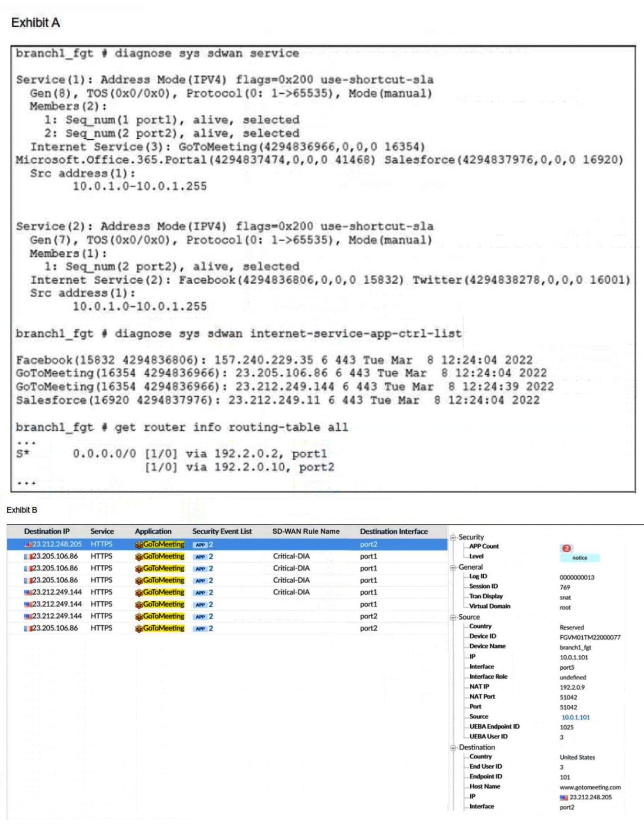Select the Session ID tree item

483,586
